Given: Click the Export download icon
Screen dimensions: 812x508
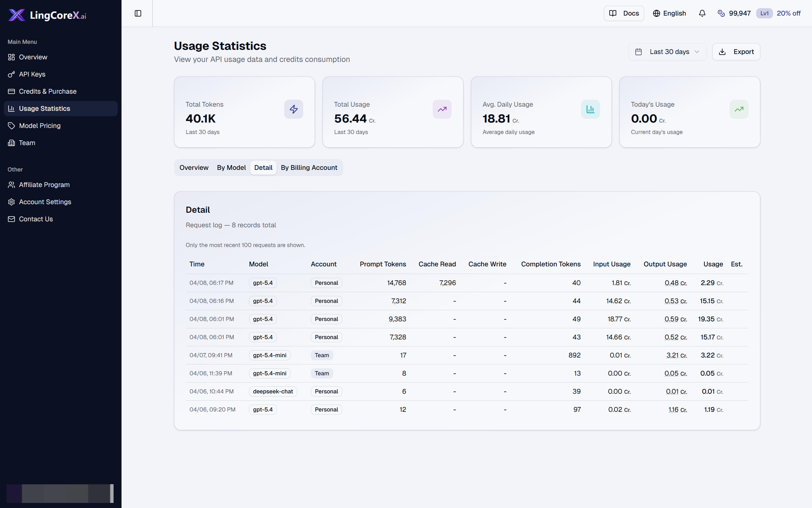Looking at the screenshot, I should [x=722, y=52].
